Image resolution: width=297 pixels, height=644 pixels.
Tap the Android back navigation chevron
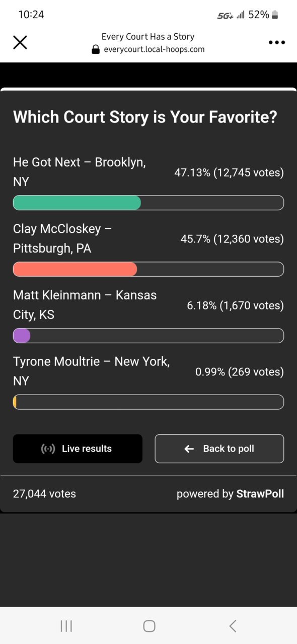(x=233, y=626)
